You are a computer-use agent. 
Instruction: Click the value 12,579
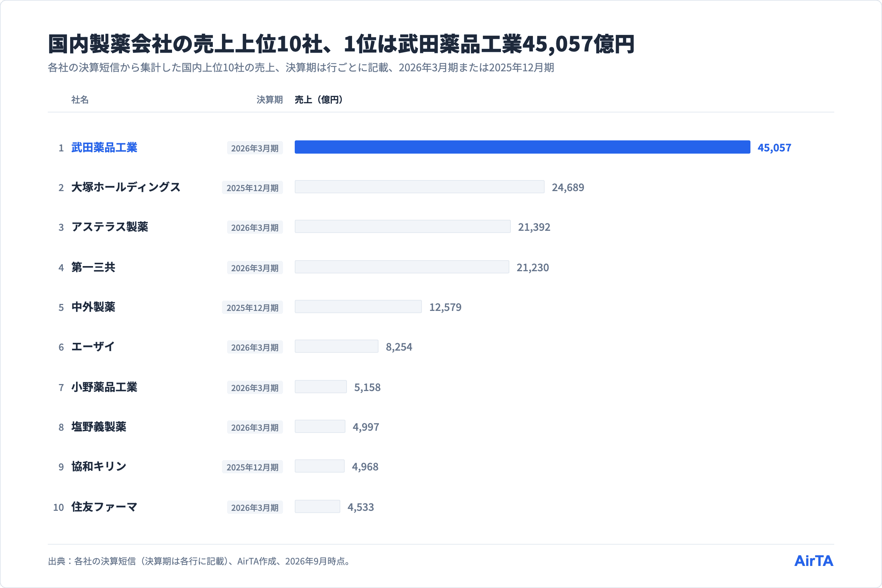click(445, 308)
